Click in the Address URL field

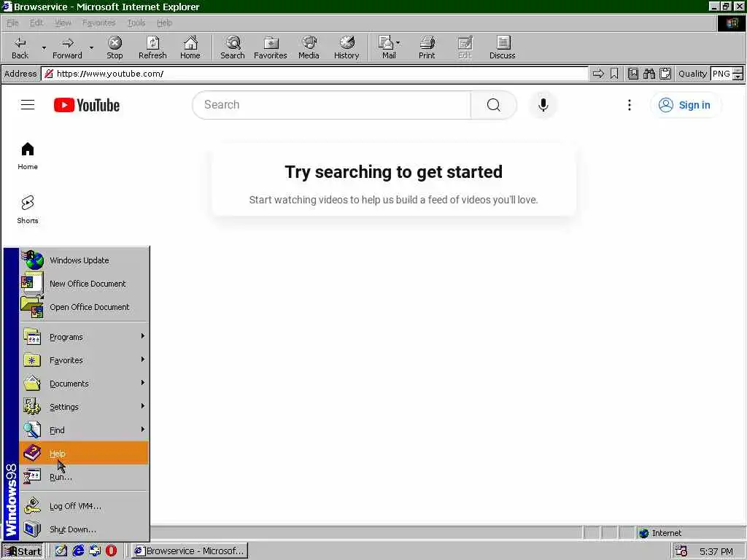[314, 74]
